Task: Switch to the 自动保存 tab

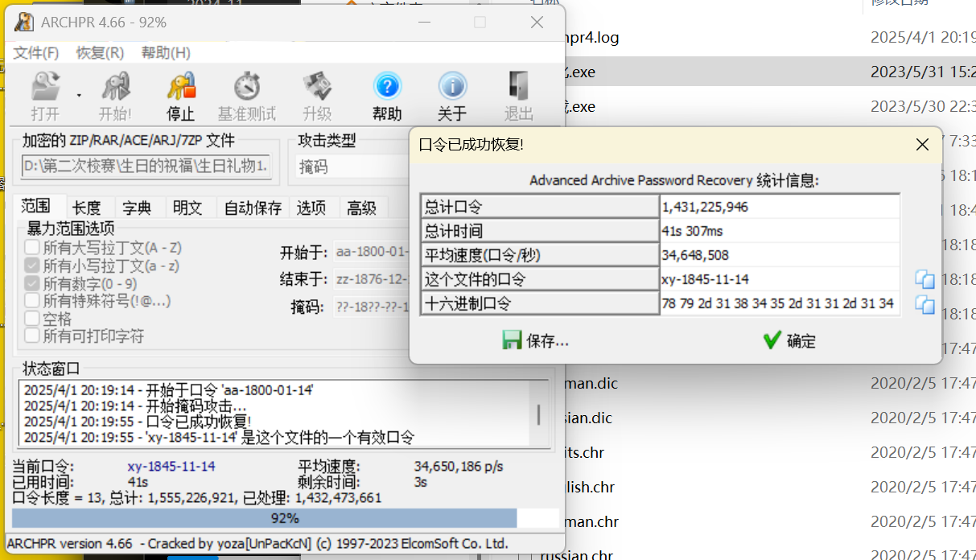Action: (x=253, y=208)
